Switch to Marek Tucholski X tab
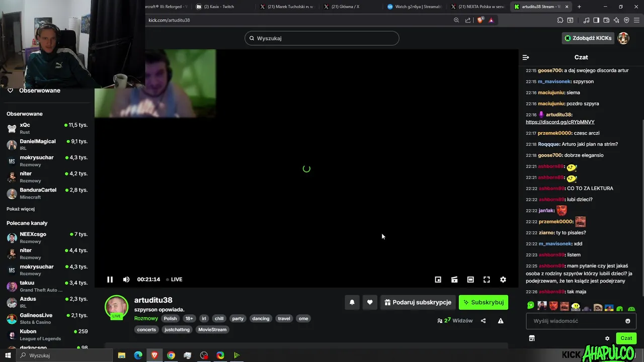Viewport: 644px width, 362px height. (x=287, y=7)
